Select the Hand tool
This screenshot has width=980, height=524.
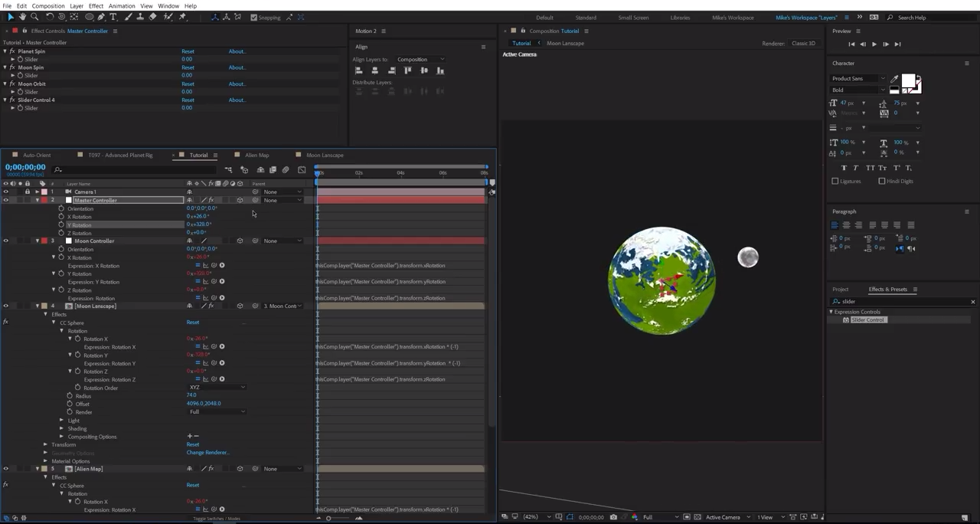pyautogui.click(x=22, y=17)
